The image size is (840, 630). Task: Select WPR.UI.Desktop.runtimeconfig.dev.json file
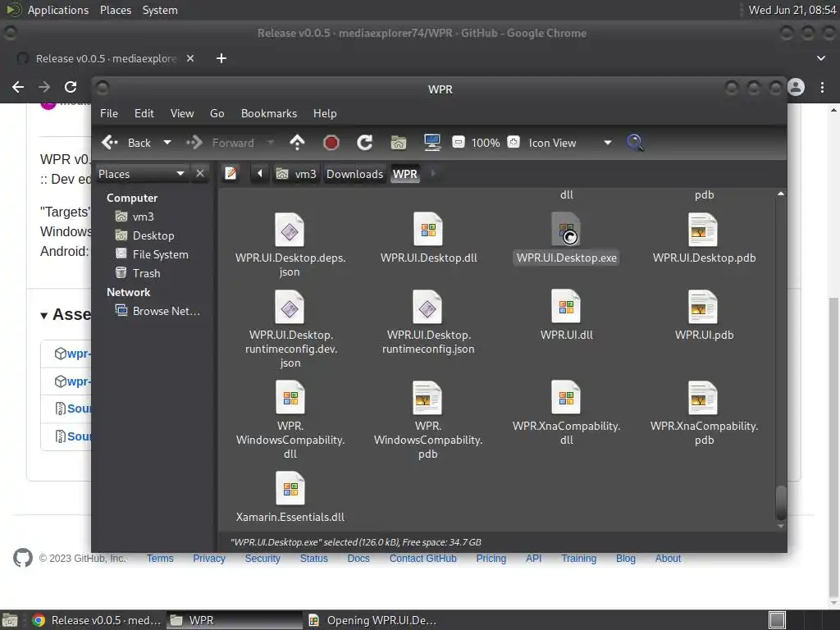click(290, 329)
